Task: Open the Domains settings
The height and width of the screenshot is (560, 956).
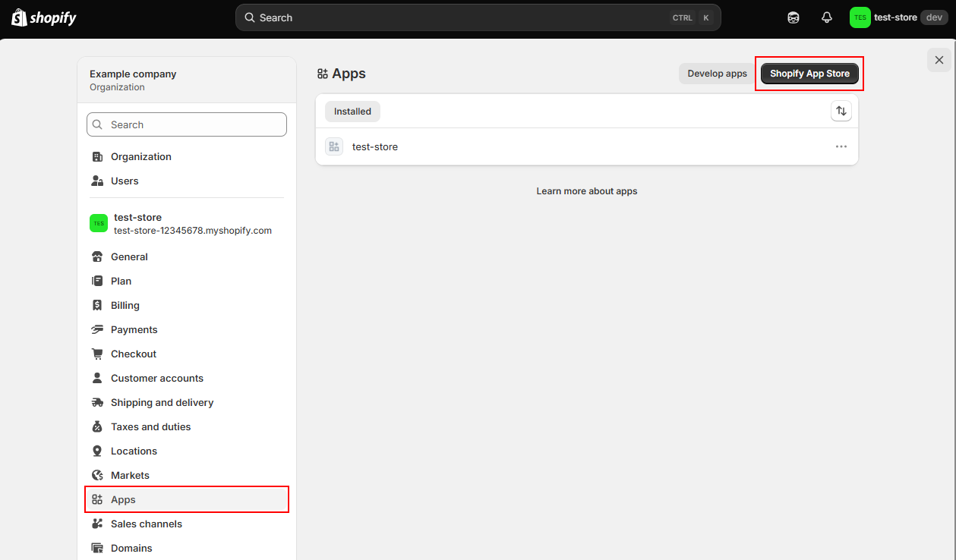Action: pos(187,548)
